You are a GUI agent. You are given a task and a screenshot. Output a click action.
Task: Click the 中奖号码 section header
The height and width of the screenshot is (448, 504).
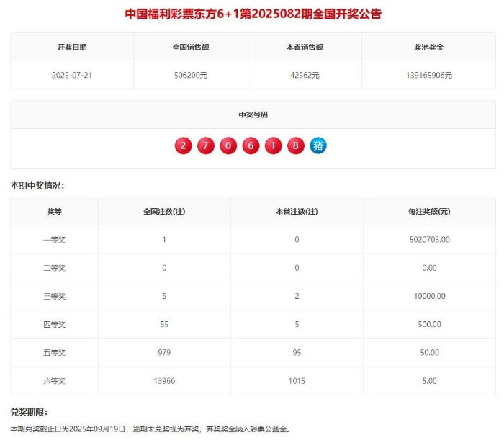click(x=253, y=115)
